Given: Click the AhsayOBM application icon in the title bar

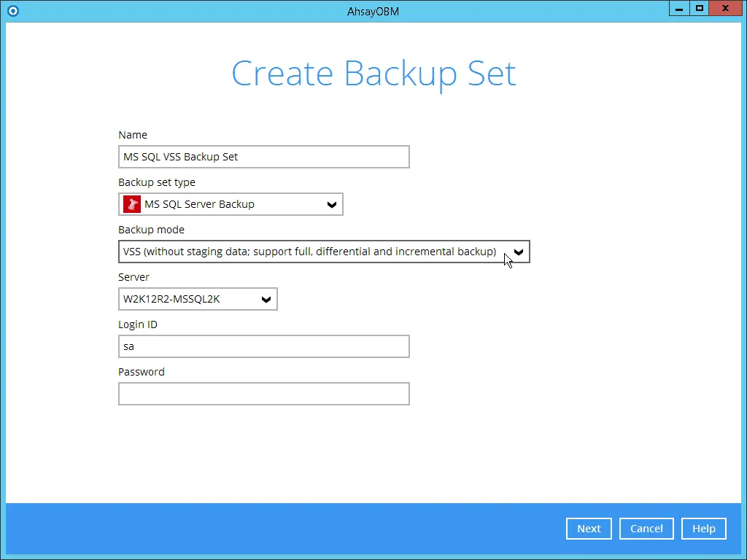Looking at the screenshot, I should [12, 11].
